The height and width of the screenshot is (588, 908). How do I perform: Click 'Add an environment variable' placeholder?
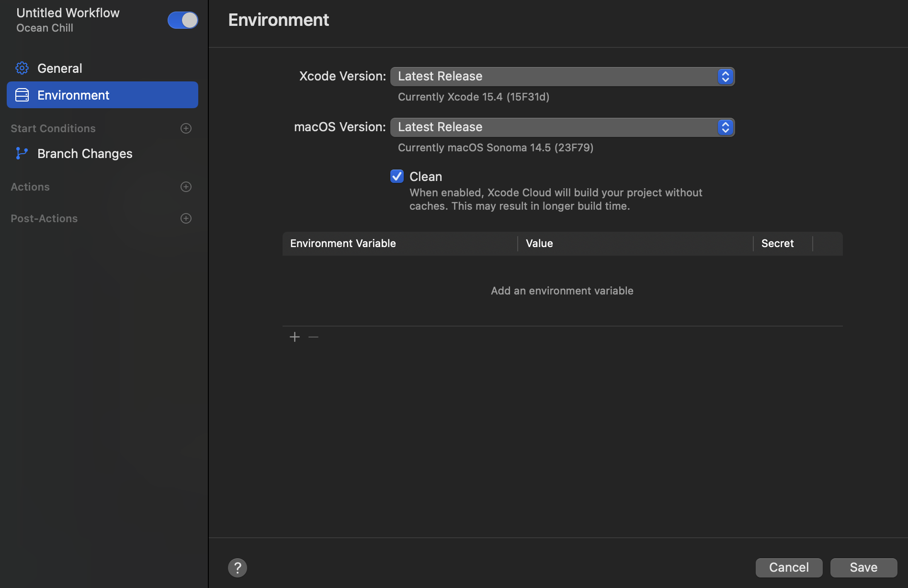pyautogui.click(x=562, y=291)
